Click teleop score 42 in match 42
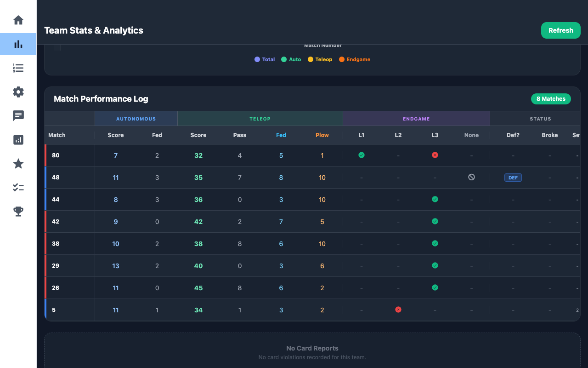 click(x=198, y=222)
